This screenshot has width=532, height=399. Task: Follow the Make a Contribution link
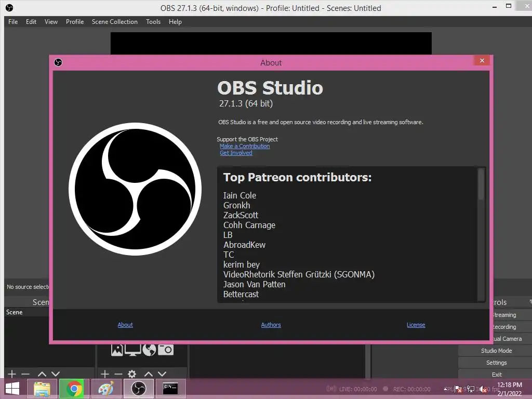point(245,146)
